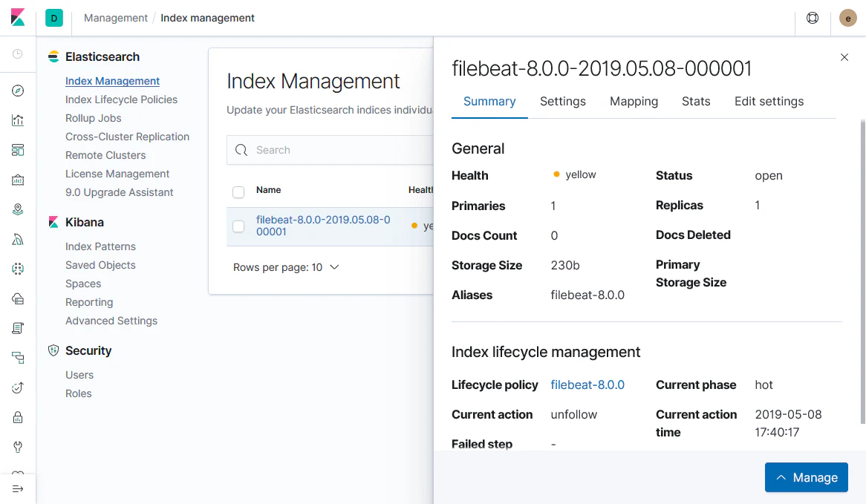
Task: Open Index Management in sidebar
Action: tap(113, 81)
